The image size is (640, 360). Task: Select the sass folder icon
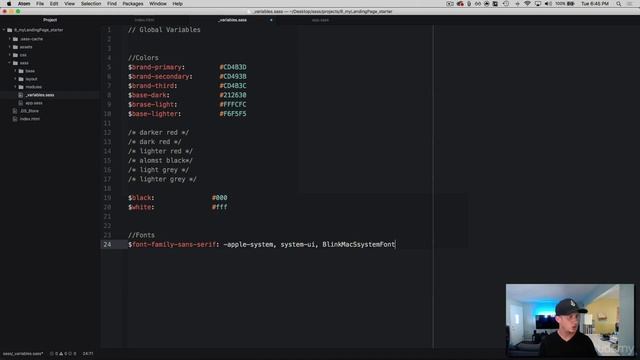click(15, 63)
